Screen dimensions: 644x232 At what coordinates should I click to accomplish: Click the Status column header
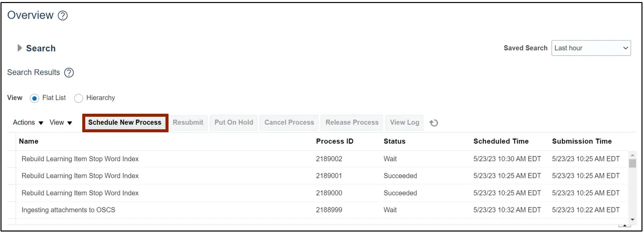pyautogui.click(x=394, y=141)
